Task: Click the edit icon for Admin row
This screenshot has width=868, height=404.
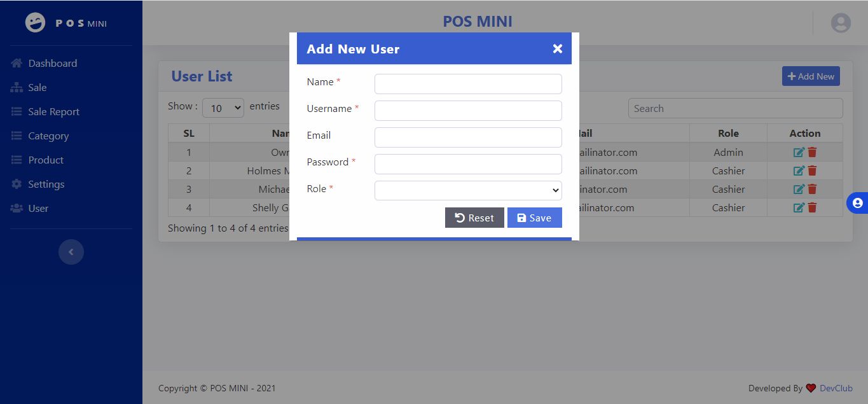Action: coord(799,153)
